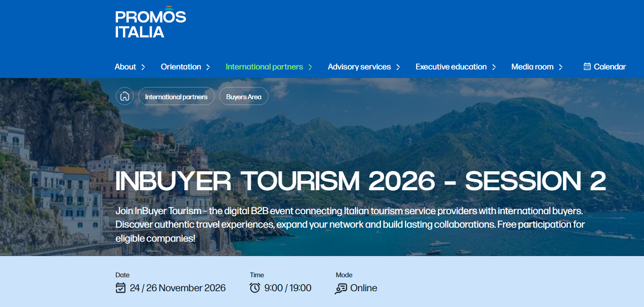Expand the Executive education chevron
Viewport: 644px width, 307px height.
(494, 67)
